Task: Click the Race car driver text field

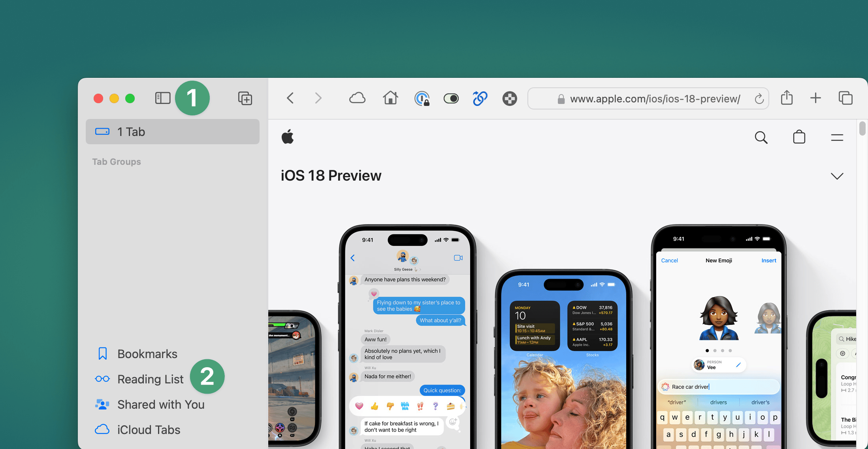Action: click(x=719, y=387)
